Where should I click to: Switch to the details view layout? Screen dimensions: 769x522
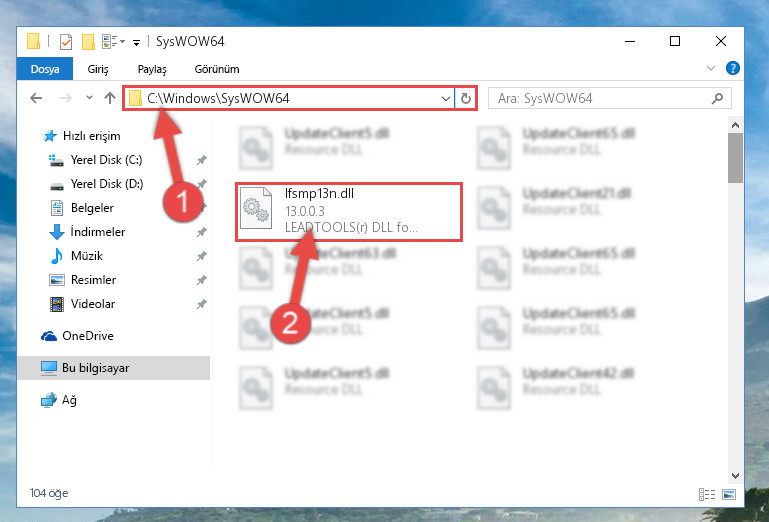pyautogui.click(x=707, y=494)
